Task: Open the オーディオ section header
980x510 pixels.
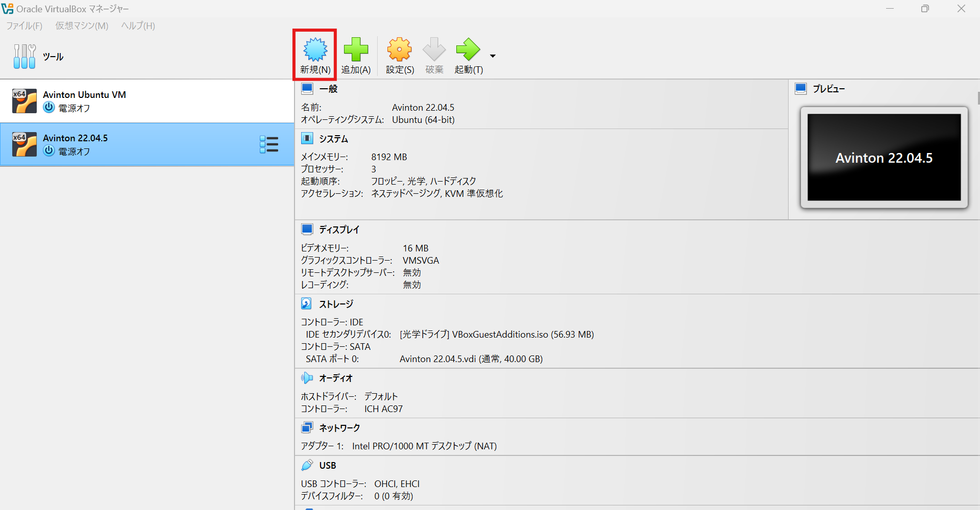Action: [336, 378]
